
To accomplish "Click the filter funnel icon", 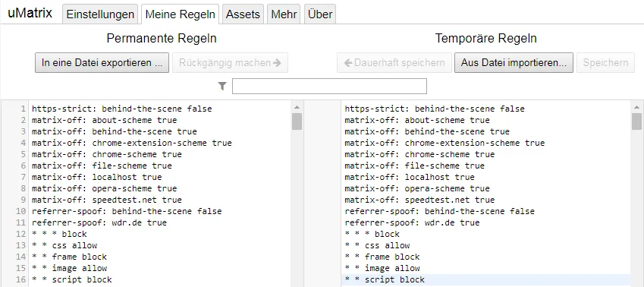I will coord(222,86).
